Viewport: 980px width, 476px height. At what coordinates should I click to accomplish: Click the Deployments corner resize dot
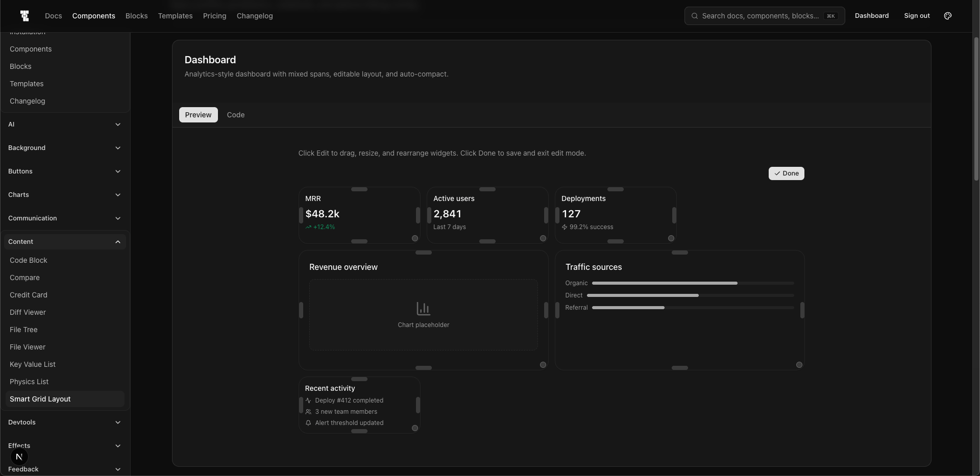click(x=671, y=238)
